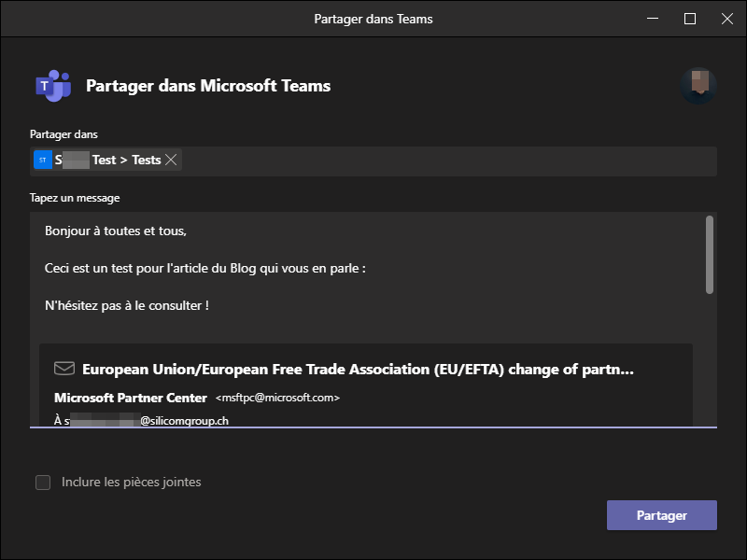
Task: Open the user profile avatar
Action: [x=698, y=86]
